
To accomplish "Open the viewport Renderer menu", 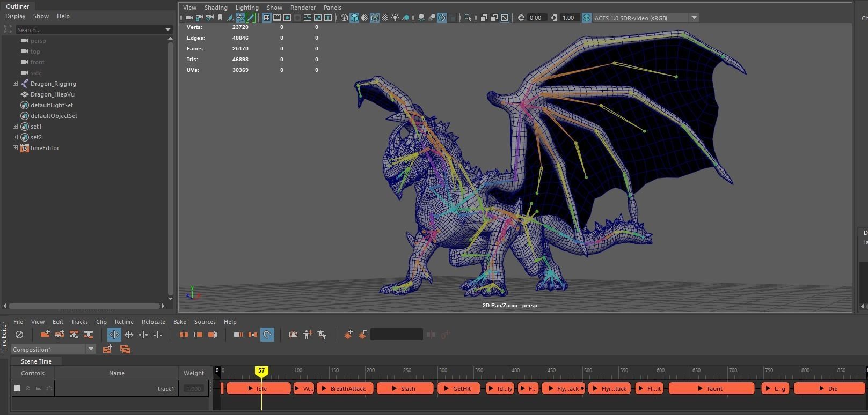I will tap(303, 8).
